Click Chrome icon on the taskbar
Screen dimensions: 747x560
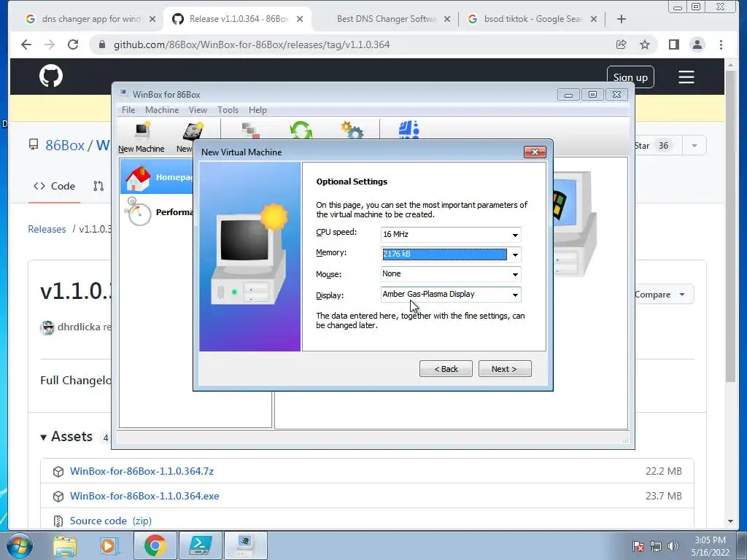click(x=155, y=545)
